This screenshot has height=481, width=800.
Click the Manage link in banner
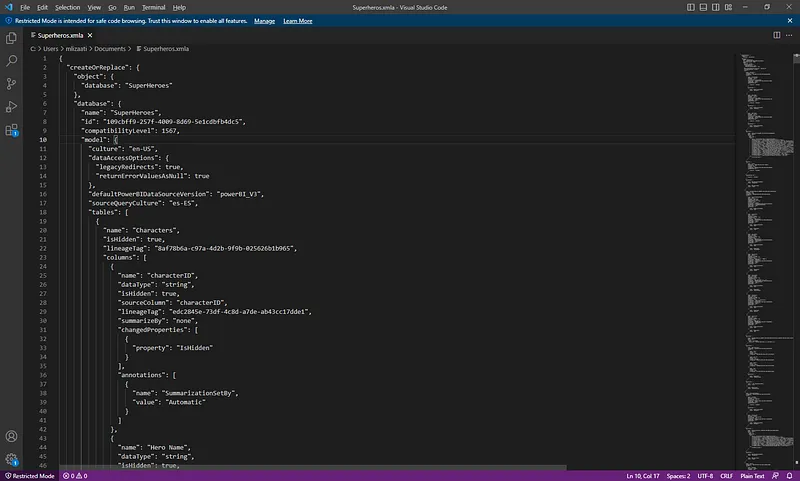point(264,21)
